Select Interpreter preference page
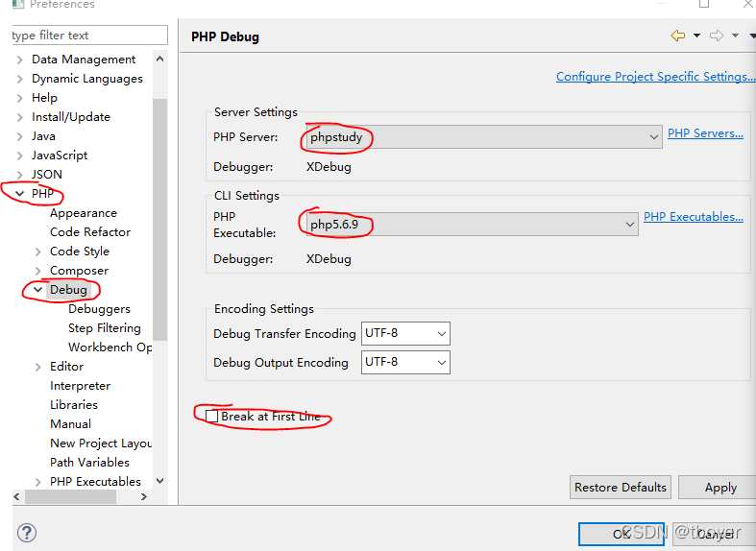Viewport: 756px width, 551px height. click(x=80, y=386)
